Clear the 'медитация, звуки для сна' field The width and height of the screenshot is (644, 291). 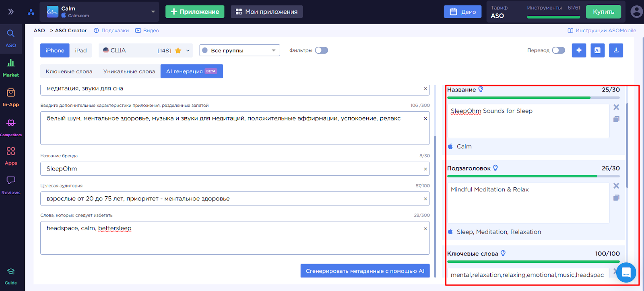[425, 89]
